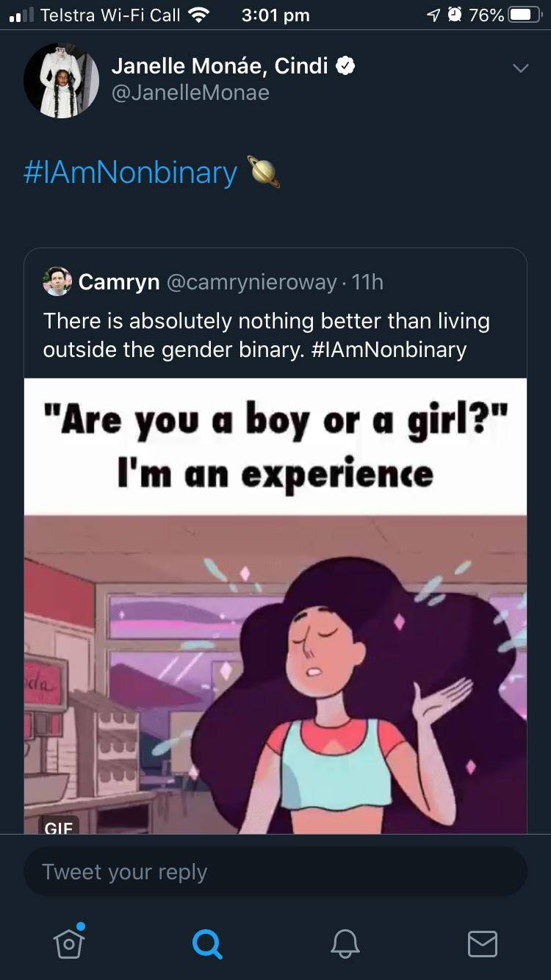Open the quoted tweet text about gender binary
This screenshot has width=551, height=980.
(267, 335)
